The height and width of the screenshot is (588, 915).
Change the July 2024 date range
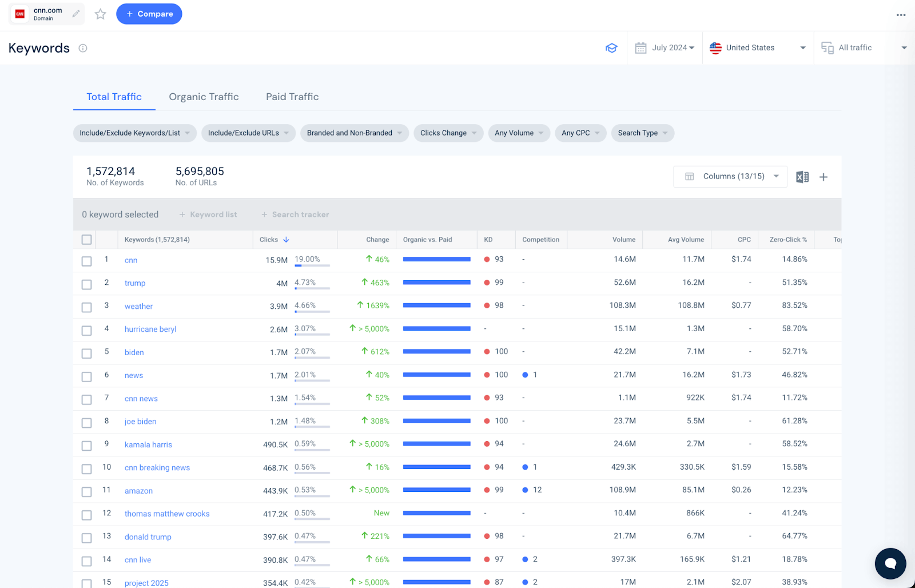pyautogui.click(x=665, y=48)
